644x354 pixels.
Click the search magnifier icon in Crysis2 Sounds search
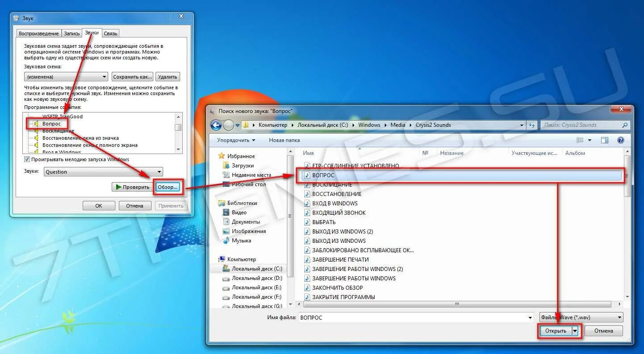tap(625, 125)
